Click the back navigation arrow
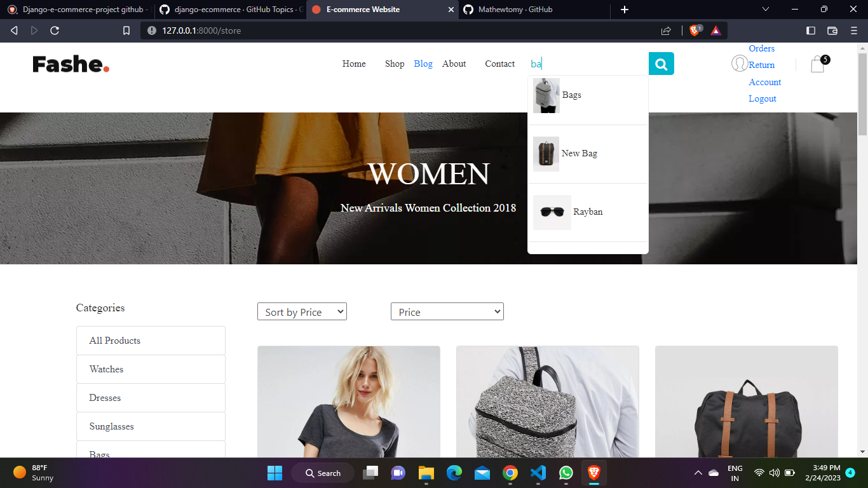This screenshot has height=488, width=868. coord(14,30)
